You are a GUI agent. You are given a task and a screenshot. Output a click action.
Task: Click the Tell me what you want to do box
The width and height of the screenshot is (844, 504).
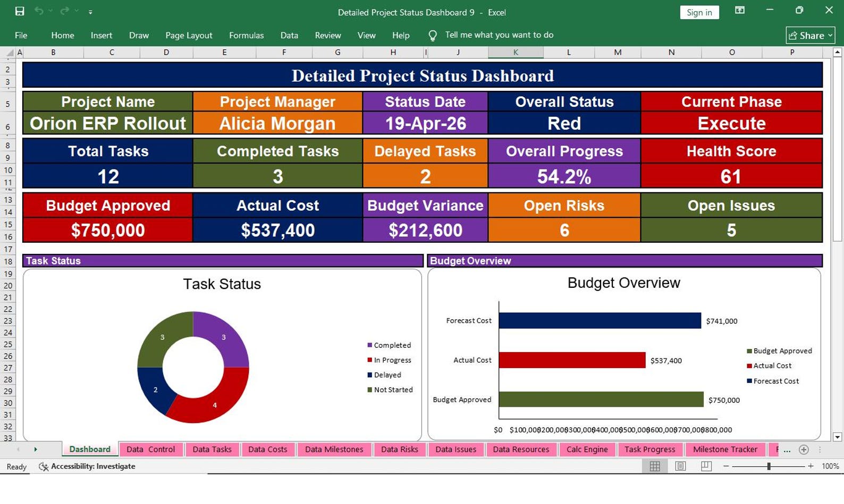(499, 35)
